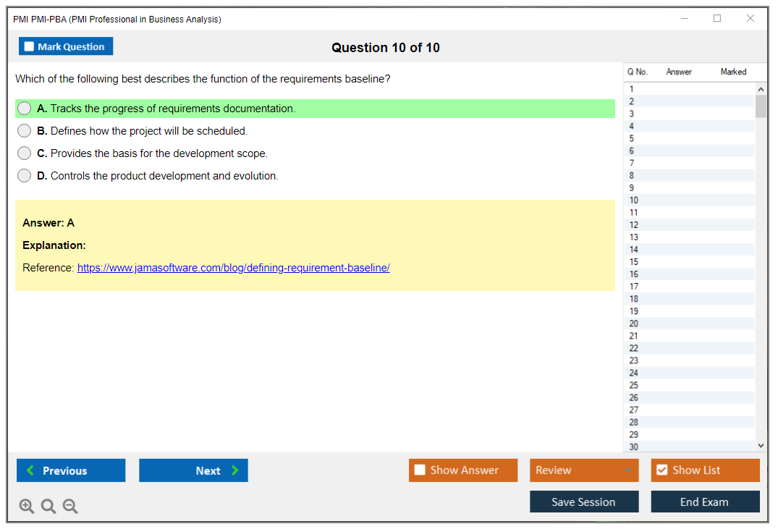The height and width of the screenshot is (532, 778).
Task: Click the zoom in magnifier icon
Action: click(26, 506)
